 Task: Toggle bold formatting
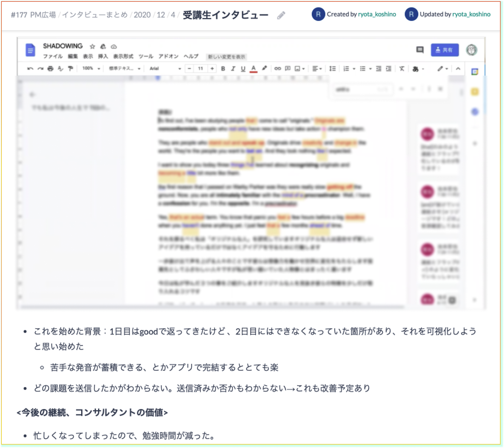[x=223, y=69]
